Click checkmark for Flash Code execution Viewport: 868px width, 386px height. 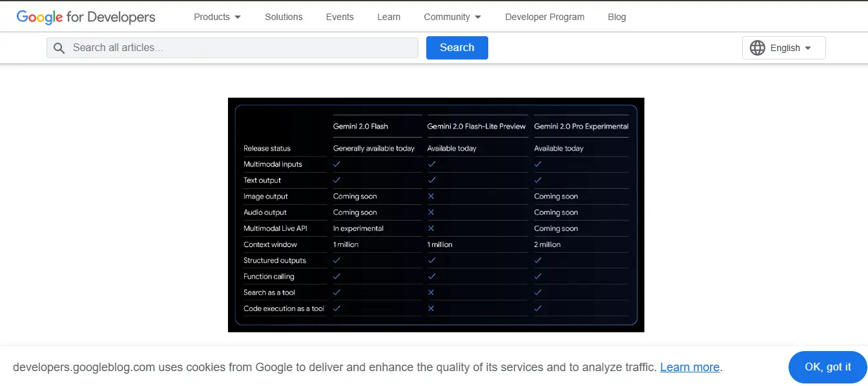[336, 308]
